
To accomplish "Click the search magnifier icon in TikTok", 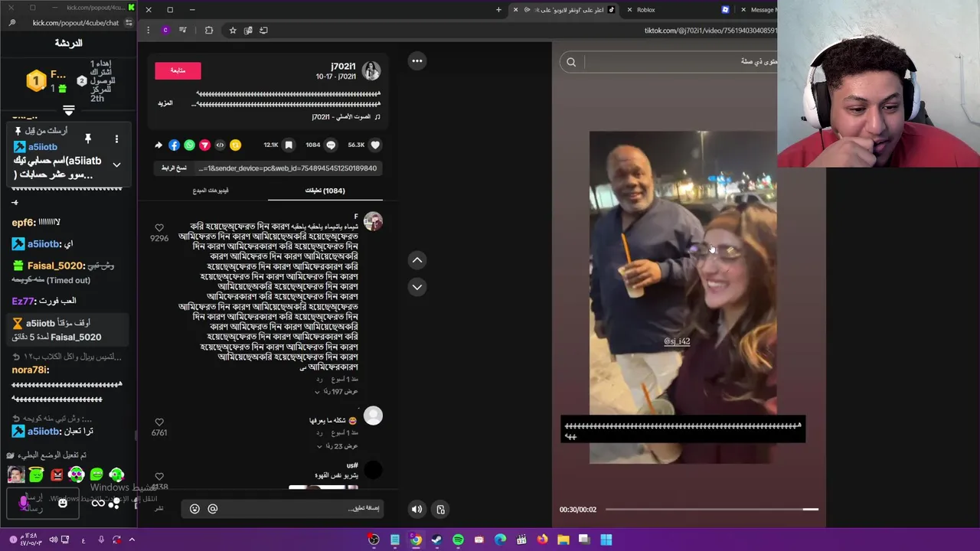I will pos(571,62).
